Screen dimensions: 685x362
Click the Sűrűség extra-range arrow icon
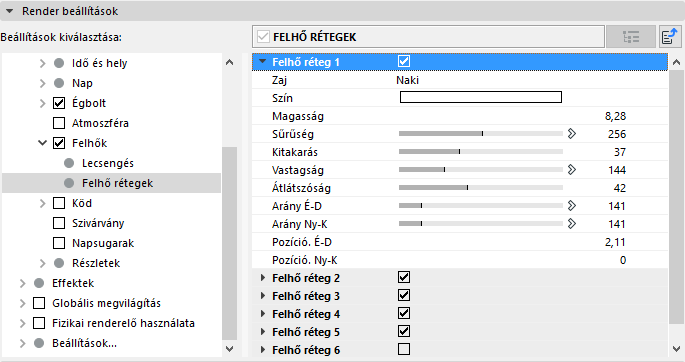click(571, 134)
